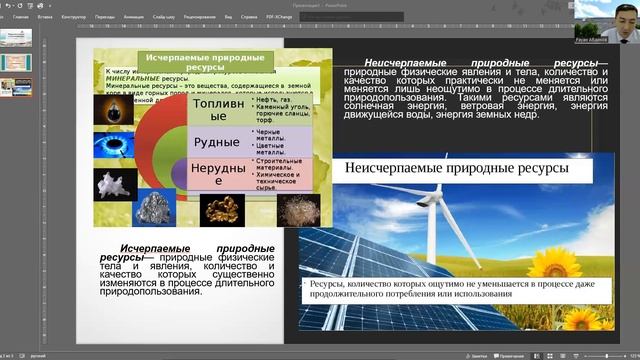The image size is (640, 360).
Task: Select the oil drop picture on slide
Action: coord(113,110)
